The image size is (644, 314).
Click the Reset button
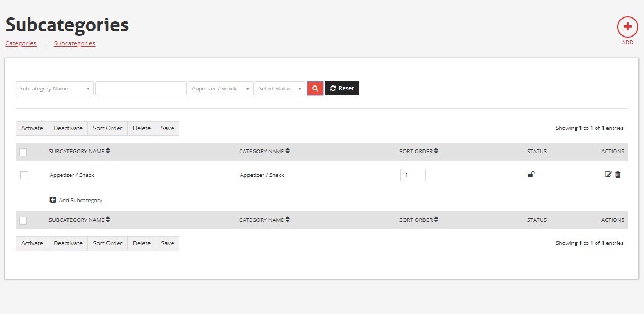pos(342,89)
